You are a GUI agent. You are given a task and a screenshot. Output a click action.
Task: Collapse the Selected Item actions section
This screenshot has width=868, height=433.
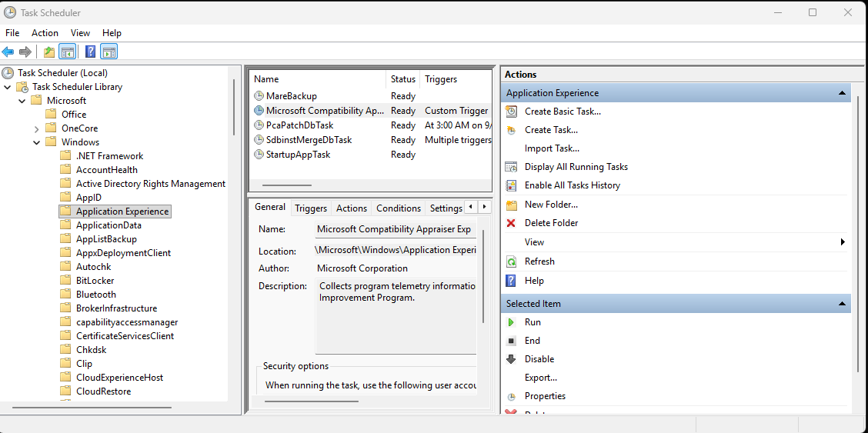point(841,304)
